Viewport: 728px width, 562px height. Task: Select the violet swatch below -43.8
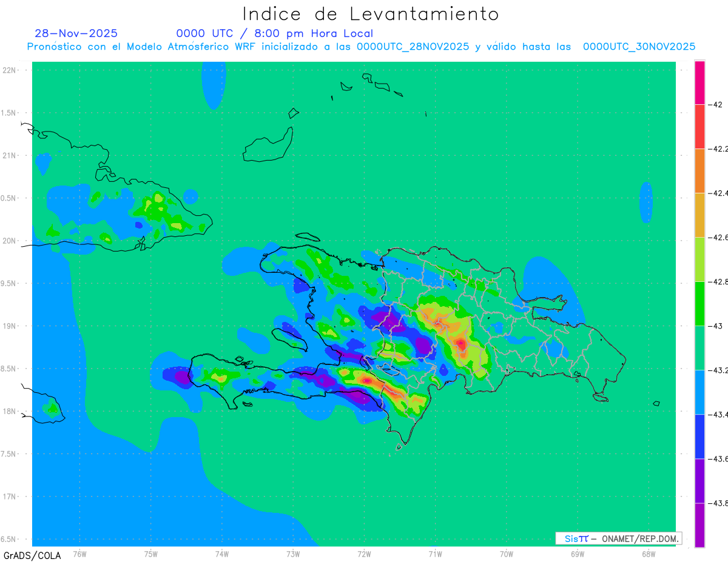(699, 525)
